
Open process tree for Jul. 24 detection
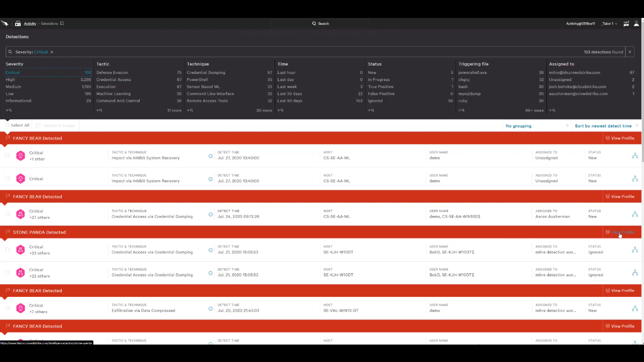click(635, 214)
